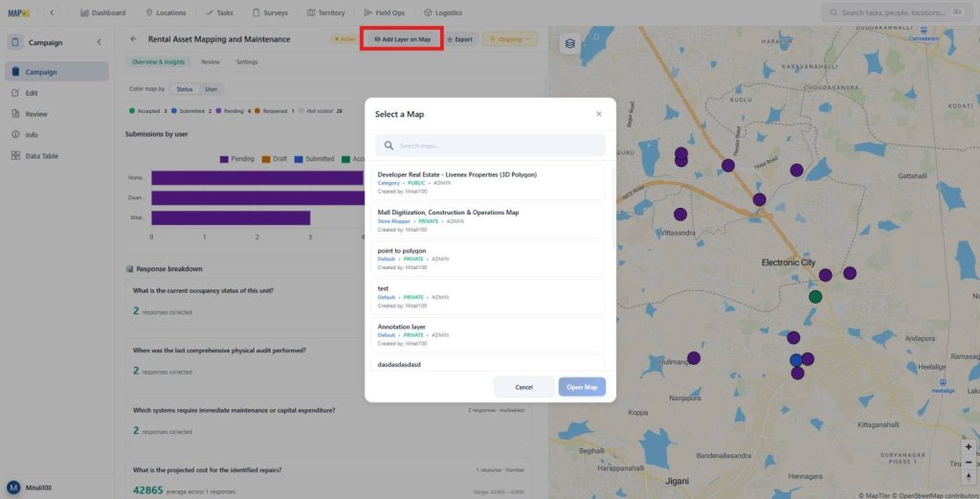Close the Select a Map dialog
The width and height of the screenshot is (980, 499).
pyautogui.click(x=599, y=114)
